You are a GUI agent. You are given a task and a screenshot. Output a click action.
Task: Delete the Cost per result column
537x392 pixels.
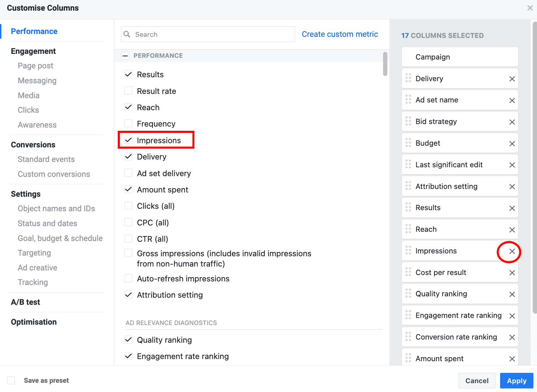(512, 273)
